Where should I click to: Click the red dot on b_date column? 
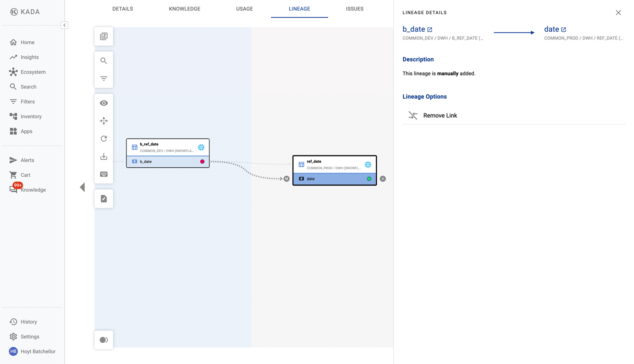pyautogui.click(x=202, y=162)
